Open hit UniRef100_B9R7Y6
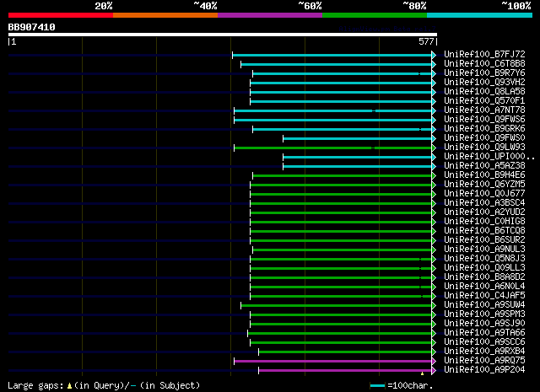This screenshot has width=540, height=392. (x=484, y=72)
